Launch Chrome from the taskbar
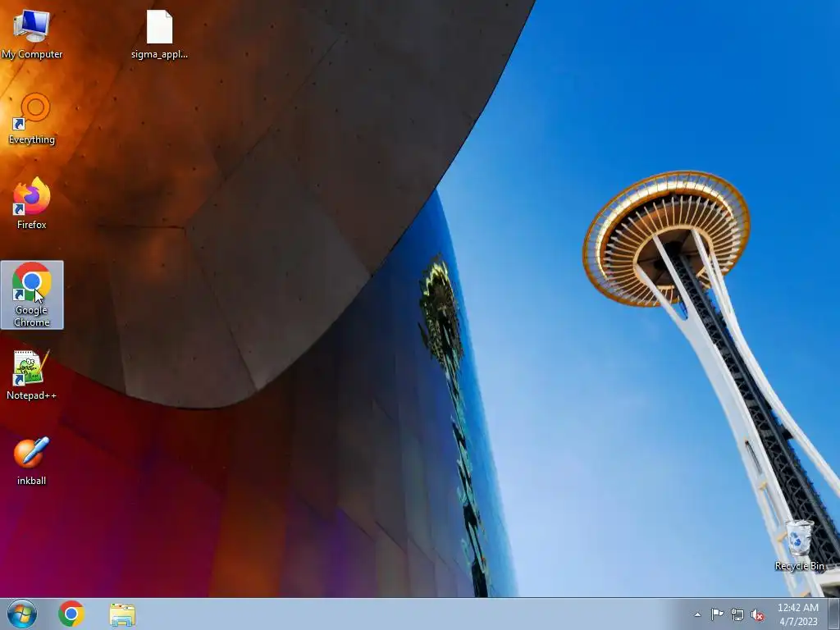This screenshot has height=630, width=840. [71, 614]
